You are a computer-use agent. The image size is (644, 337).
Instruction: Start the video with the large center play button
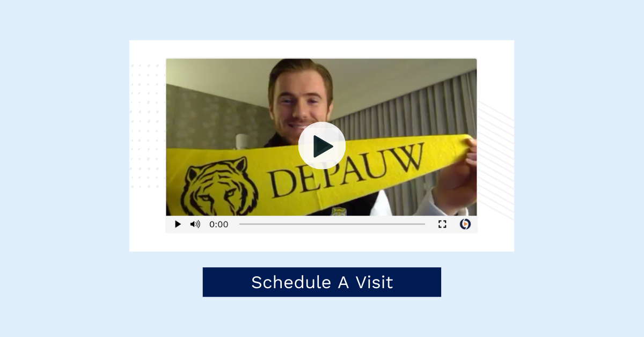pyautogui.click(x=321, y=146)
